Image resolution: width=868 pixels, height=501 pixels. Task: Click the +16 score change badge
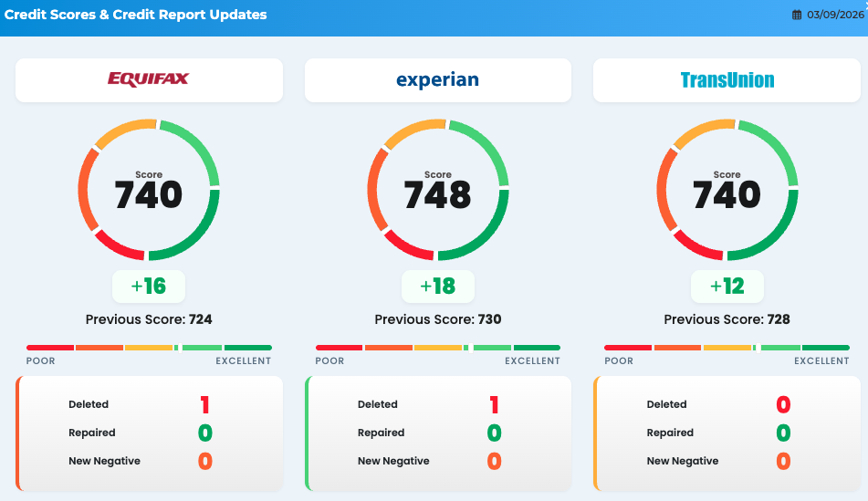(x=149, y=287)
